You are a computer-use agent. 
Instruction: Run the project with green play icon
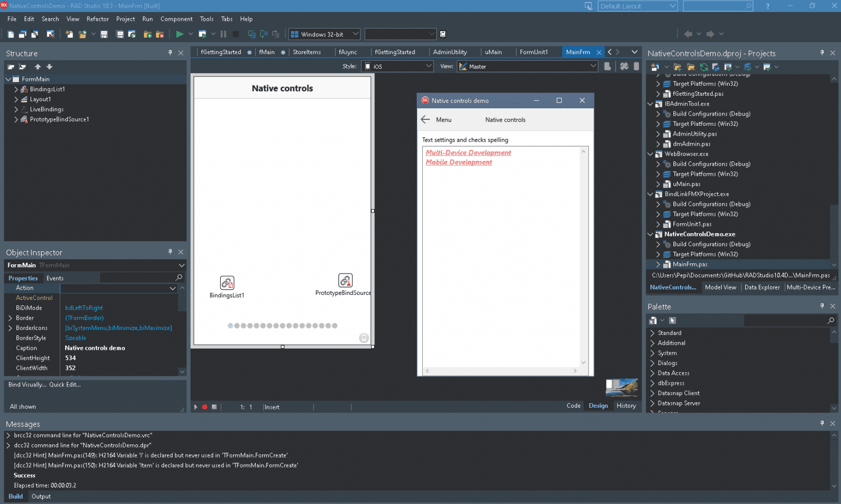[x=180, y=34]
